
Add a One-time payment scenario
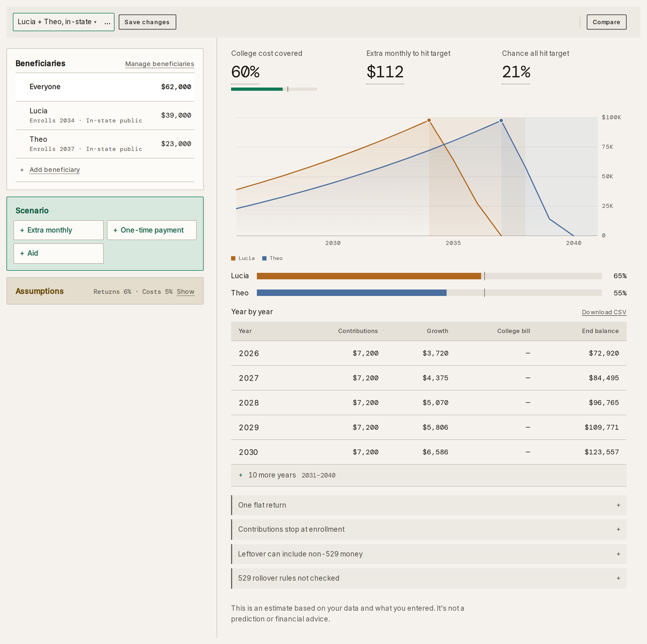point(152,230)
